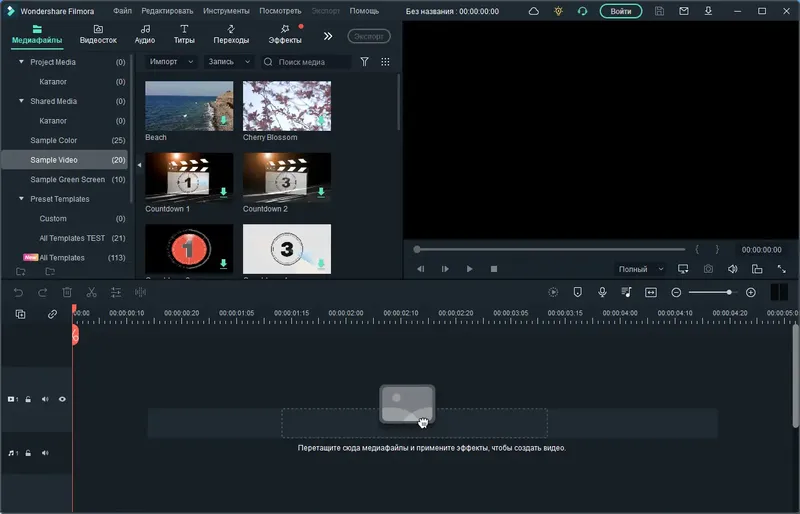Switch to the Титры tab
The image size is (800, 514).
pyautogui.click(x=184, y=34)
